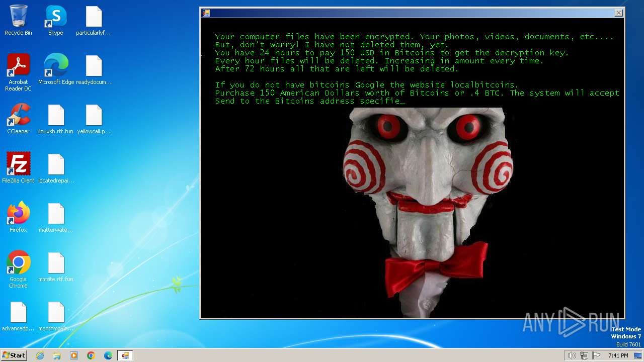Select the yellowcall.p... file icon
The image size is (644, 362).
click(94, 119)
